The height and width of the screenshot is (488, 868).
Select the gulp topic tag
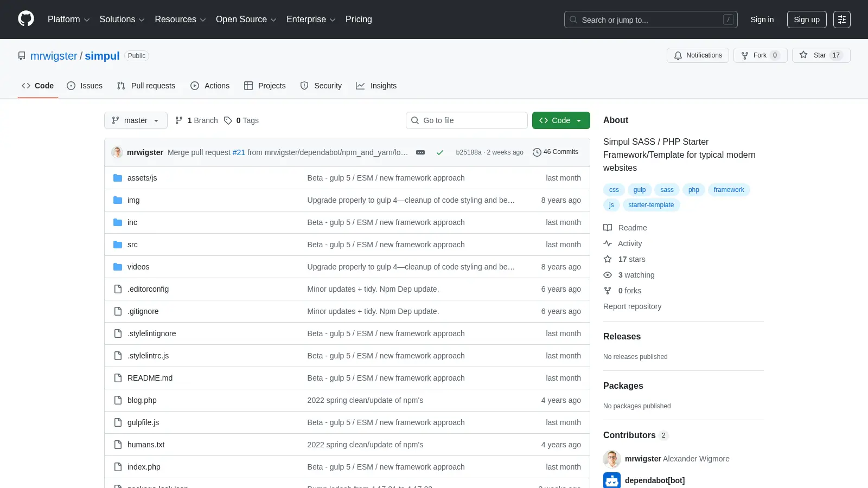coord(640,190)
